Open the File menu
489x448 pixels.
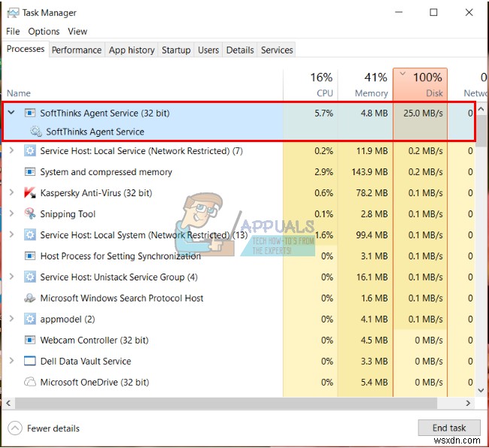coord(13,32)
